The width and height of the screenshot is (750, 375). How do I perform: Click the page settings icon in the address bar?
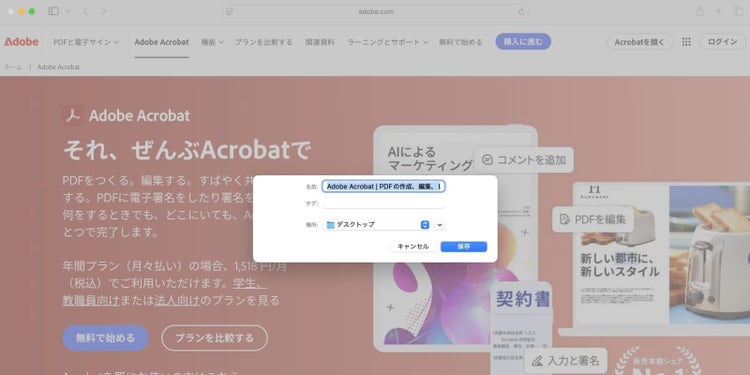click(x=229, y=11)
